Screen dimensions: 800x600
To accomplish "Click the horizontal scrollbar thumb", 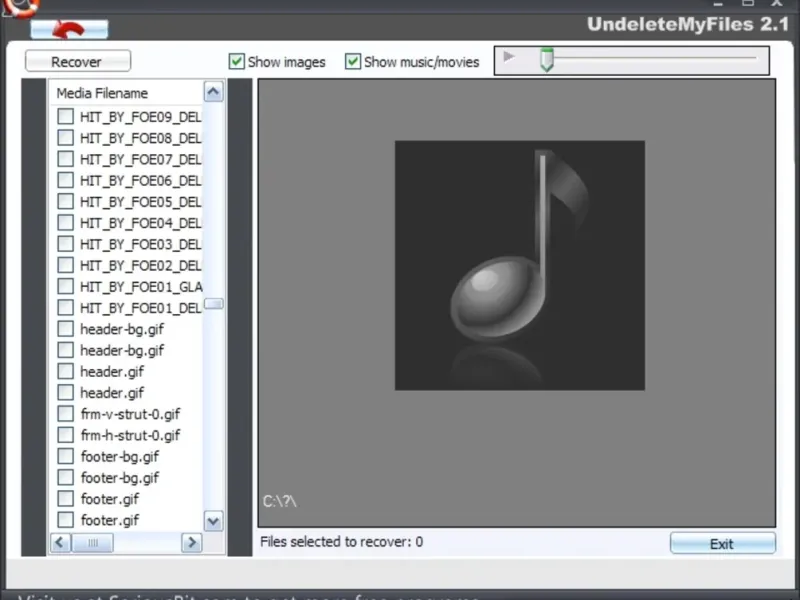I will tap(92, 542).
